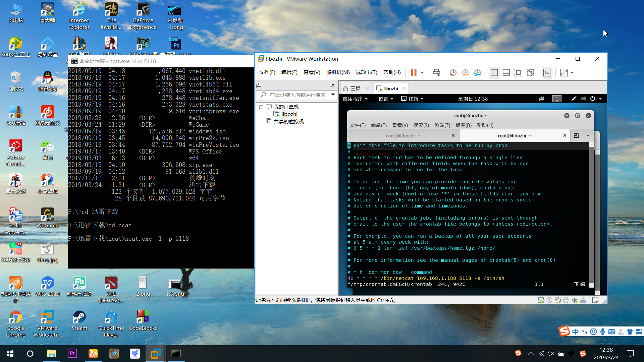Screen dimensions: 644x362
Task: Toggle the console view toolbar icon
Action: pos(547,72)
